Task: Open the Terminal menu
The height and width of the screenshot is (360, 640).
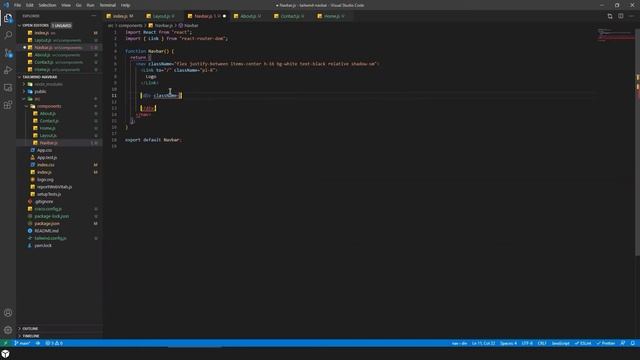Action: tap(108, 5)
